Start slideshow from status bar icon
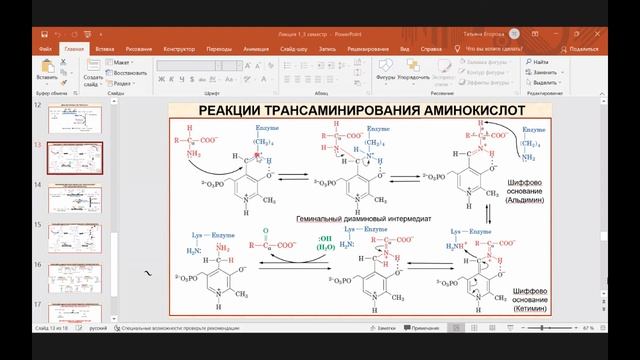640x360 pixels. (x=510, y=328)
